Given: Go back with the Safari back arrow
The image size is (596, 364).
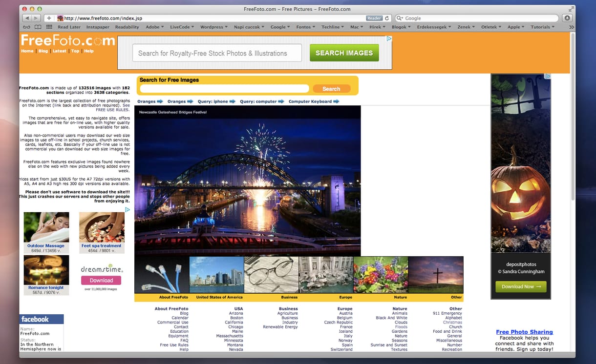Looking at the screenshot, I should [27, 18].
